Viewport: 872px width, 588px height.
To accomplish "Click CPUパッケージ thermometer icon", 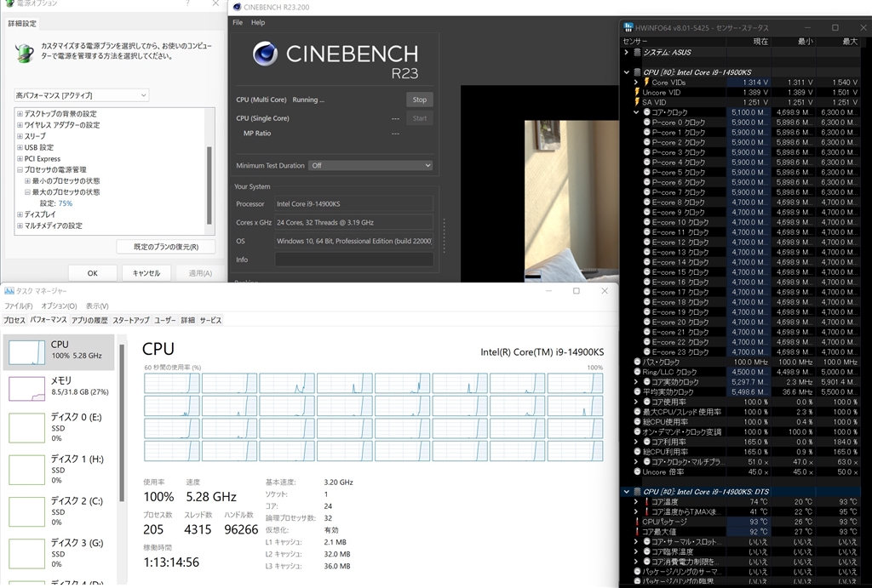I will click(637, 522).
